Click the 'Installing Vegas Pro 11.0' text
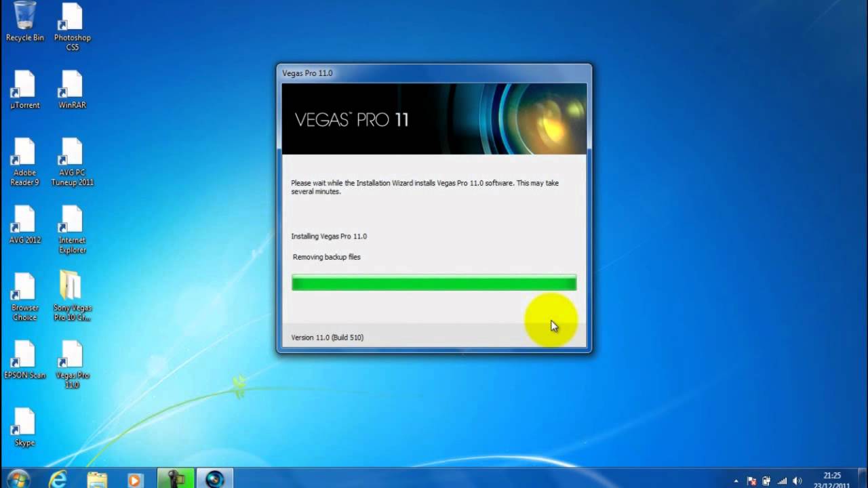The image size is (868, 488). tap(329, 237)
